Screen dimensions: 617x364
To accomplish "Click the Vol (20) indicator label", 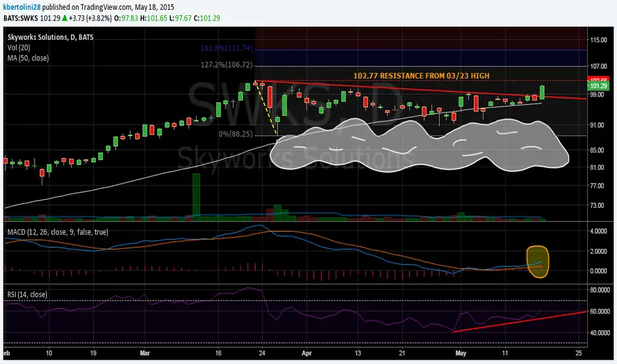I will click(19, 48).
